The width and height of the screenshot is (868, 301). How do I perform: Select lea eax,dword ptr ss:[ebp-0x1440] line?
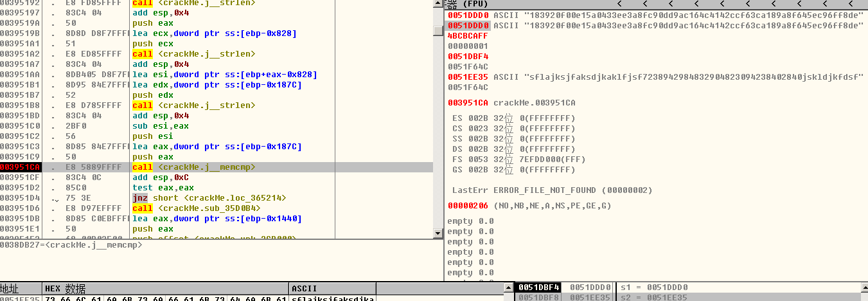click(x=217, y=219)
